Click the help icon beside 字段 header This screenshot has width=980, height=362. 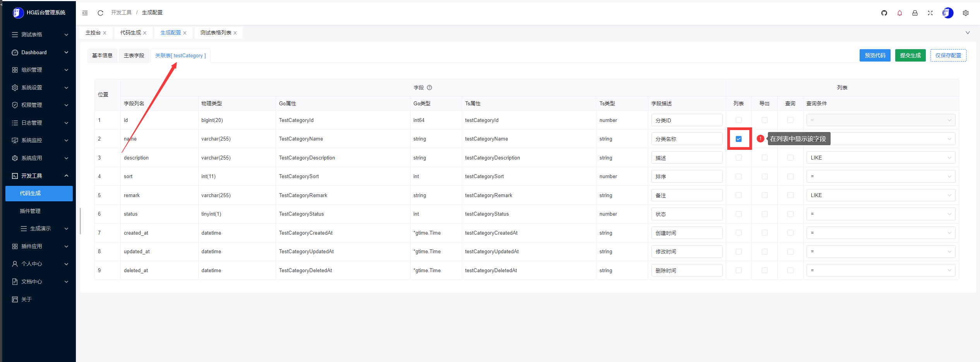pos(429,87)
